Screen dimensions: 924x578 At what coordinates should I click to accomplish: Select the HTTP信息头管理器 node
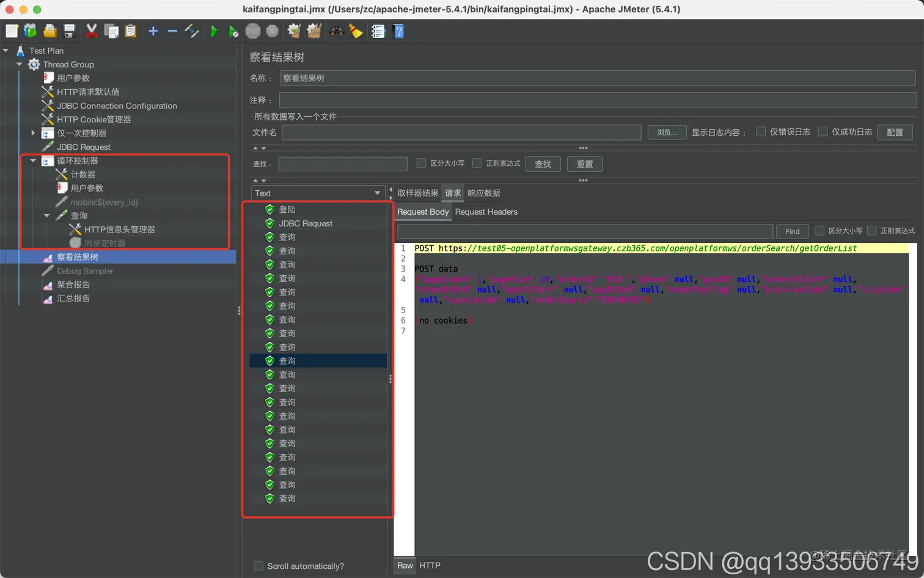pyautogui.click(x=120, y=229)
